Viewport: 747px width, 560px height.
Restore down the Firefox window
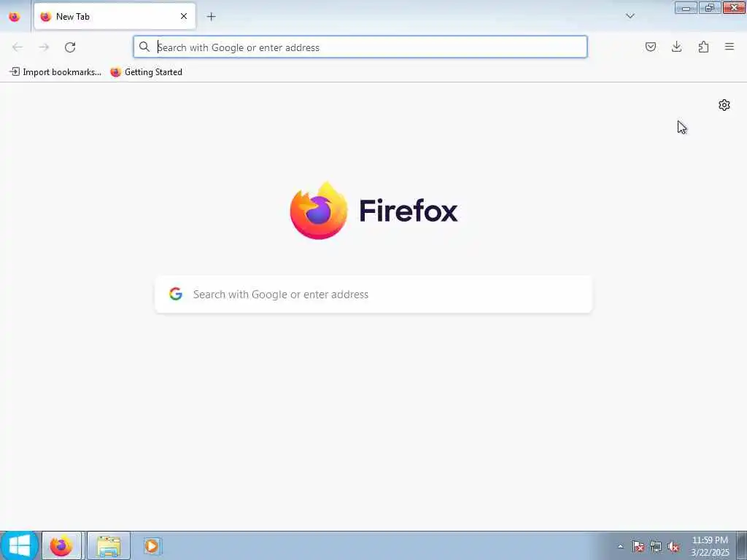coord(709,7)
